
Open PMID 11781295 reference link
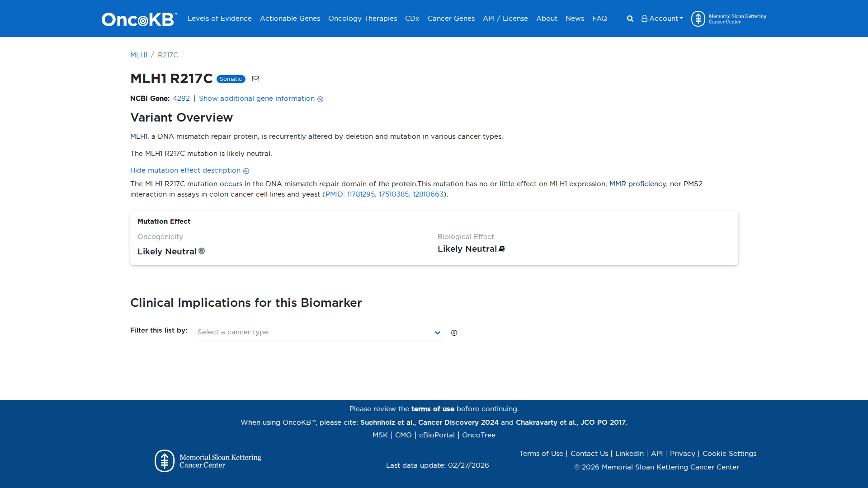click(x=361, y=194)
